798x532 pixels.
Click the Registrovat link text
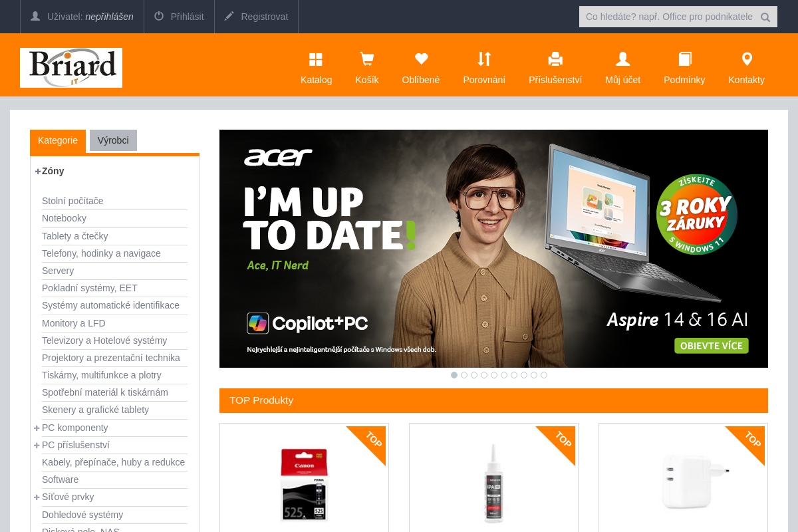[x=265, y=17]
